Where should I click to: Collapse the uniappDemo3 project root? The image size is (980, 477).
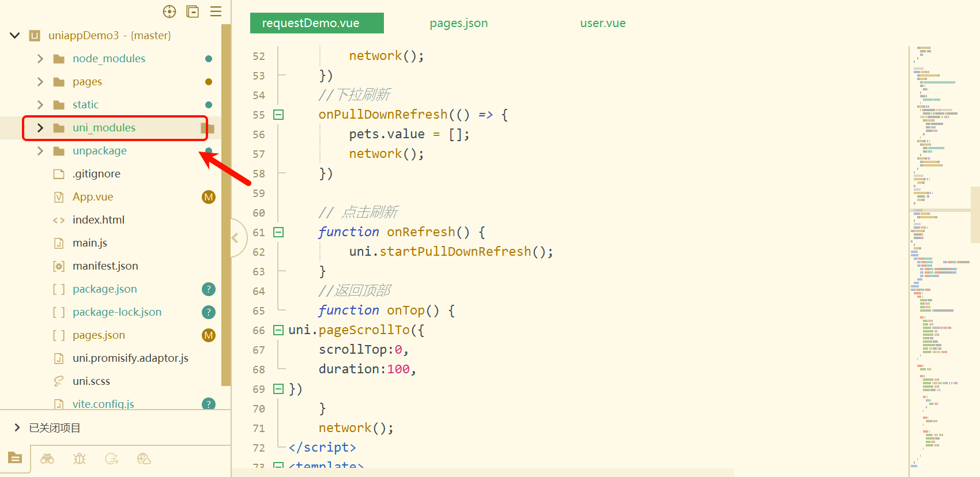(x=15, y=35)
